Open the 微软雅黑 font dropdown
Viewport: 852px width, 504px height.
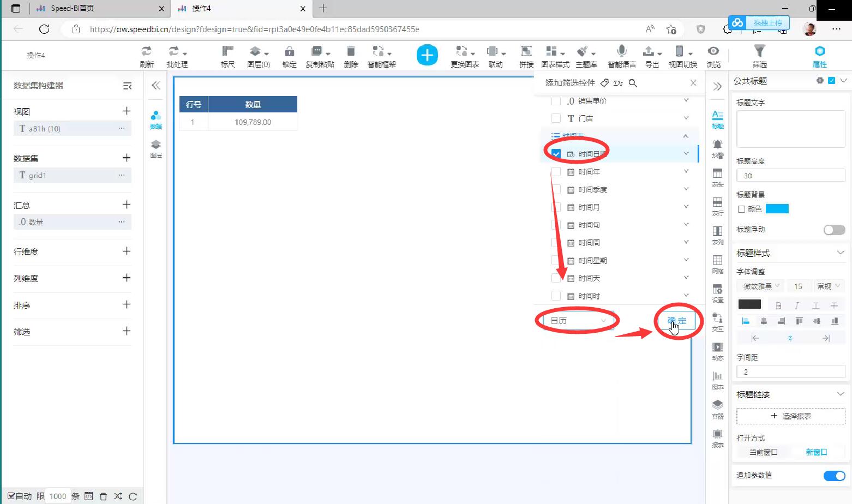760,286
